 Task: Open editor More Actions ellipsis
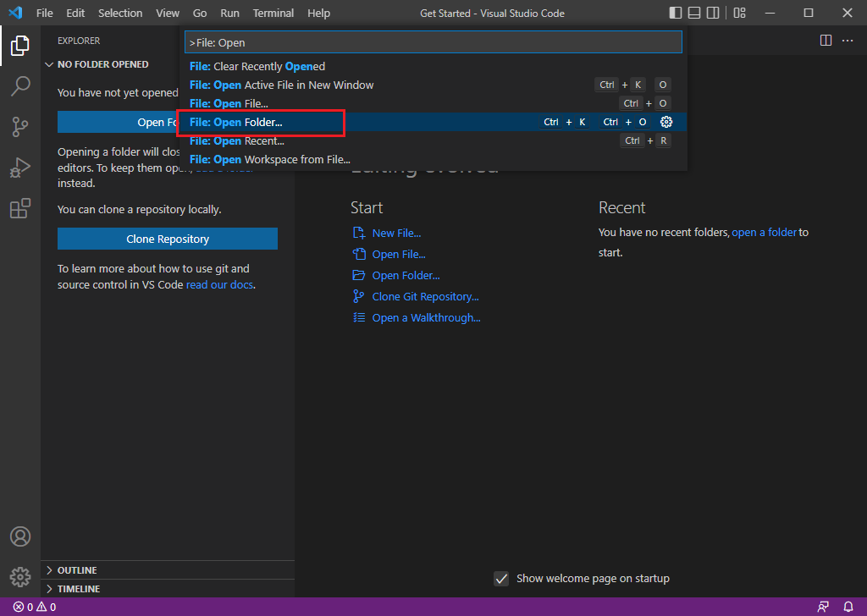847,41
